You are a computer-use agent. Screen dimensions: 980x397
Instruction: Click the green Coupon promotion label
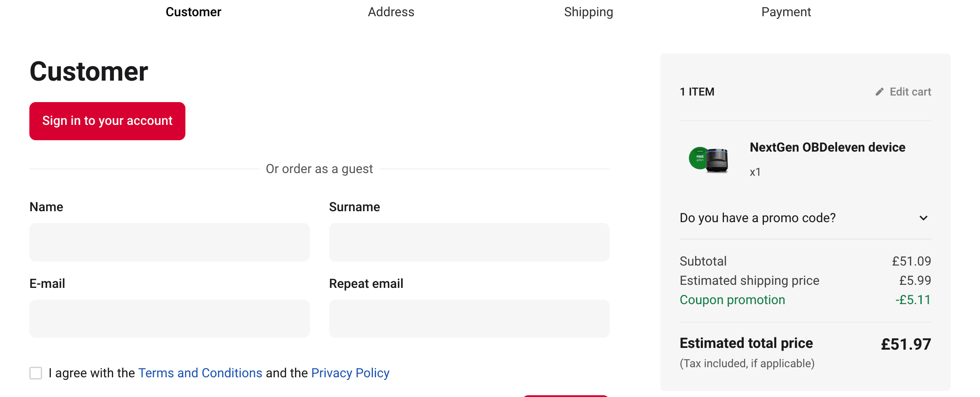[x=732, y=300]
